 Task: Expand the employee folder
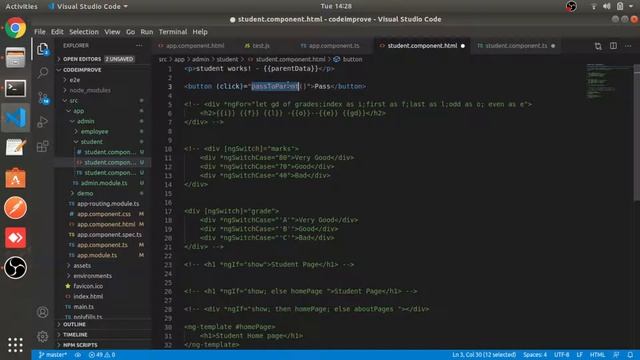click(94, 131)
